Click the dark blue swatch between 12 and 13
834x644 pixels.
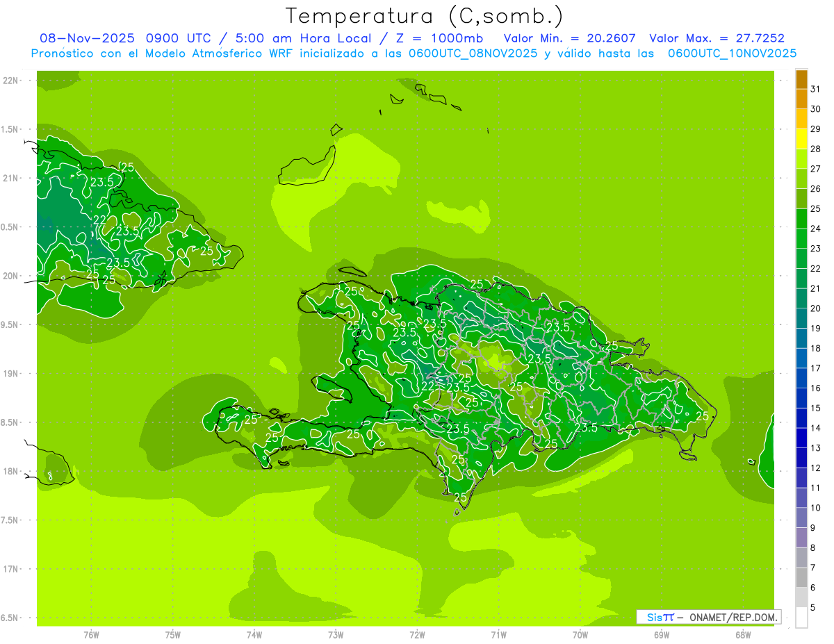(801, 458)
